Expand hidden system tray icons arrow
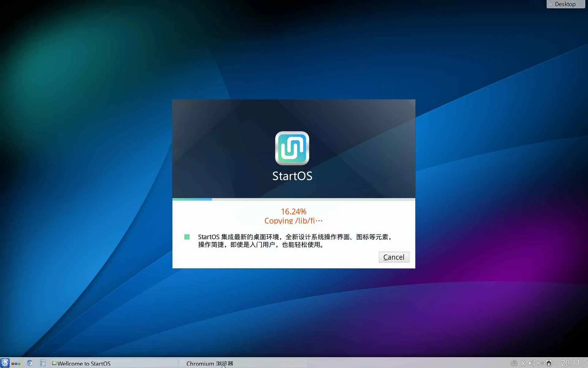 coord(556,363)
